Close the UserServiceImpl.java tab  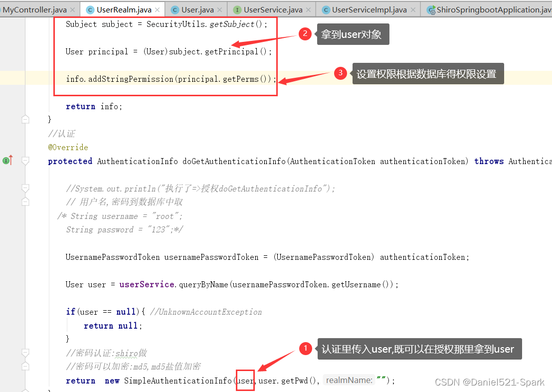(413, 10)
